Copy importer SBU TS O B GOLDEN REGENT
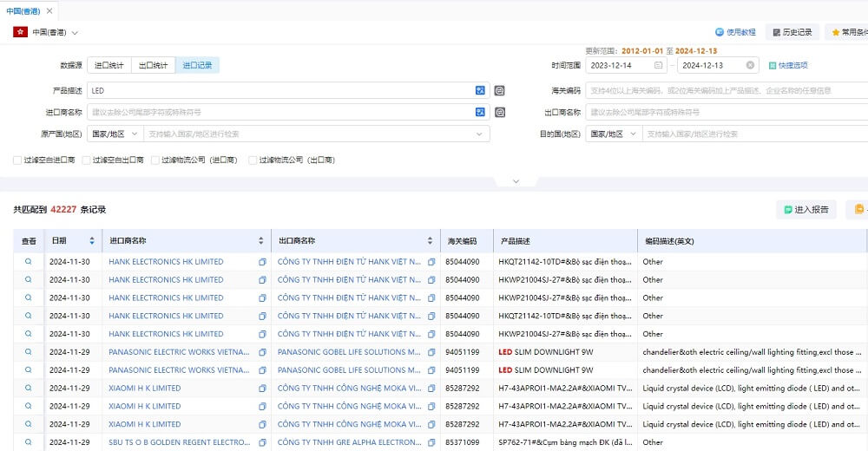Viewport: 868px width, 451px height. (262, 442)
